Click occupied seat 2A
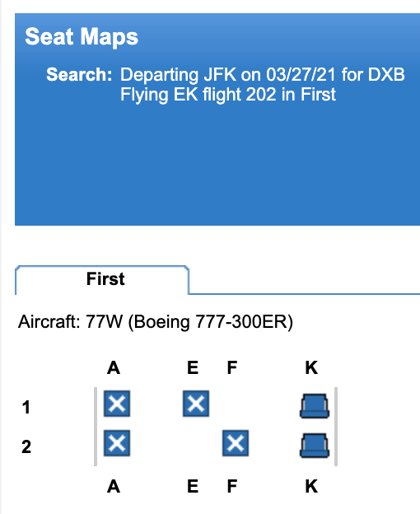 point(117,443)
